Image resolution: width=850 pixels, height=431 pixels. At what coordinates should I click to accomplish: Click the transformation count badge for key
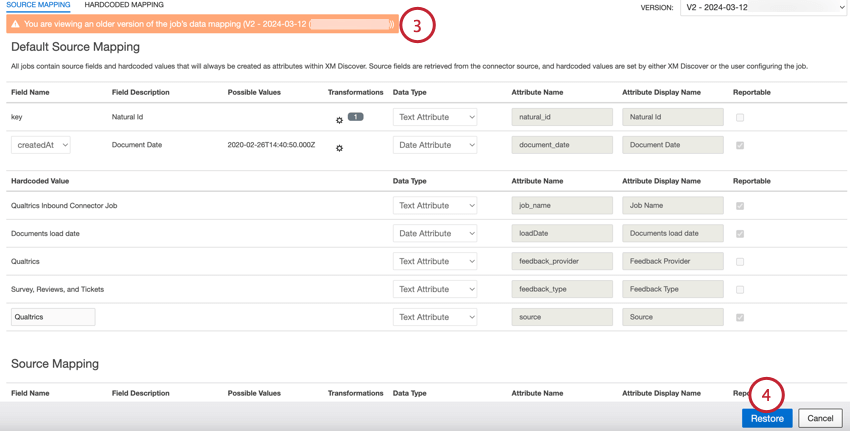(355, 117)
